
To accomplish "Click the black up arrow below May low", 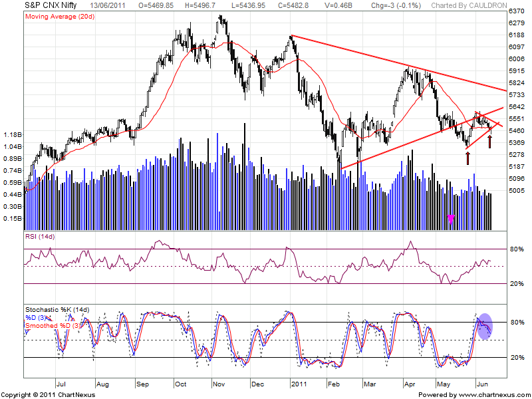I will pos(467,157).
